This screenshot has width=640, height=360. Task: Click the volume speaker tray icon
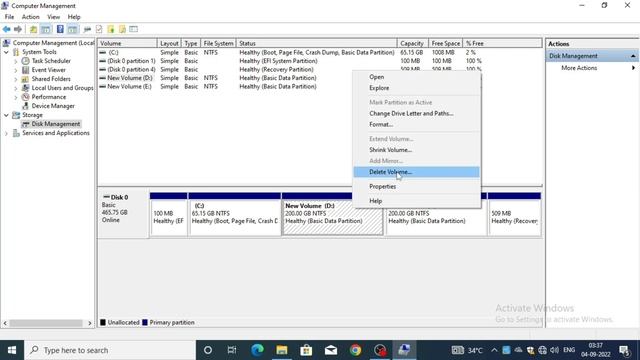[x=554, y=350]
